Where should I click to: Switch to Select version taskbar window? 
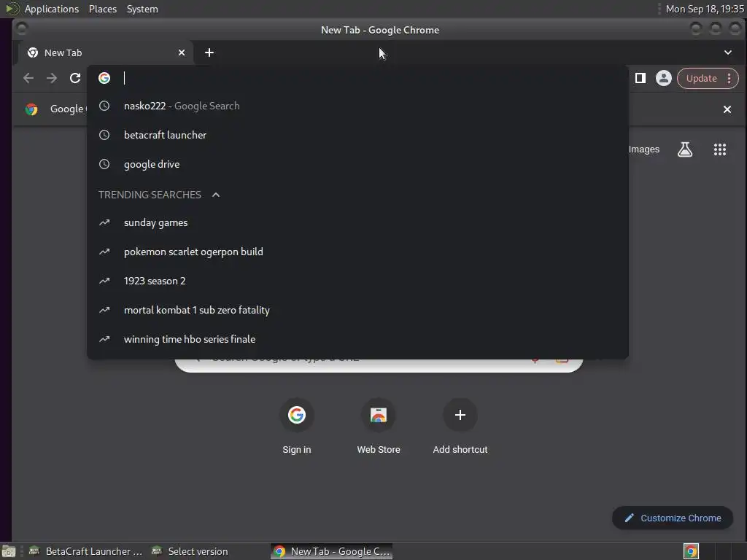click(190, 551)
